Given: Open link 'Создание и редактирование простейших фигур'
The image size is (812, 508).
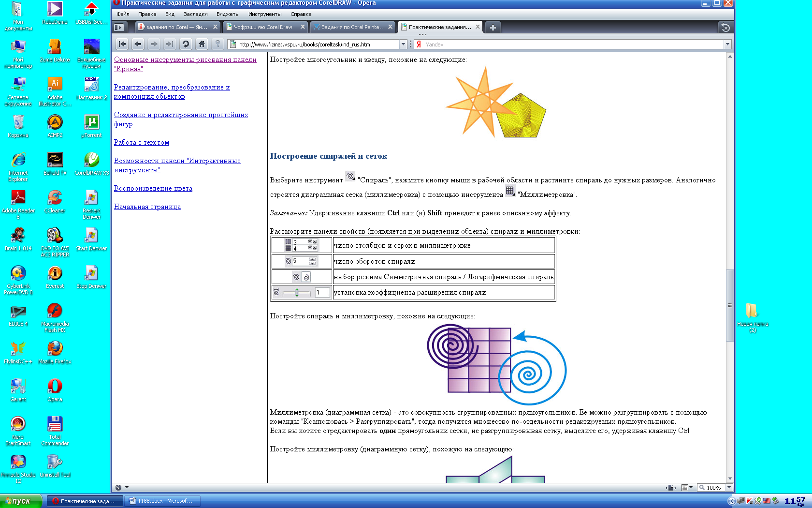Looking at the screenshot, I should [181, 119].
